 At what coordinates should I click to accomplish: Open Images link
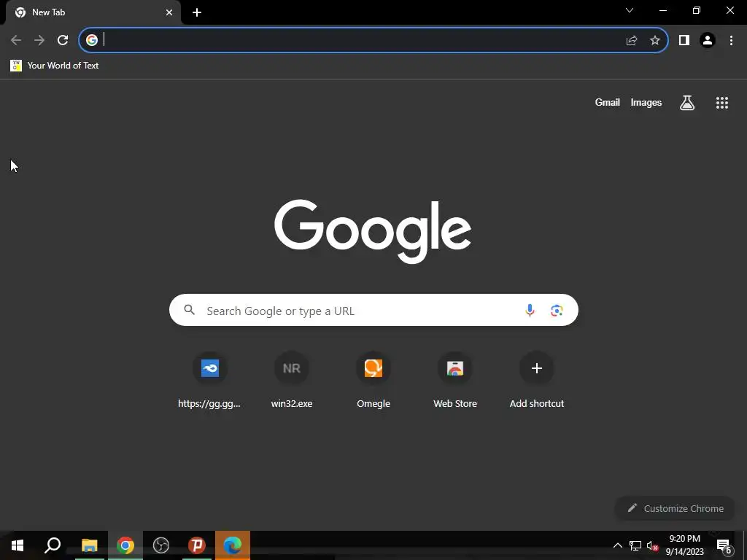click(x=646, y=102)
